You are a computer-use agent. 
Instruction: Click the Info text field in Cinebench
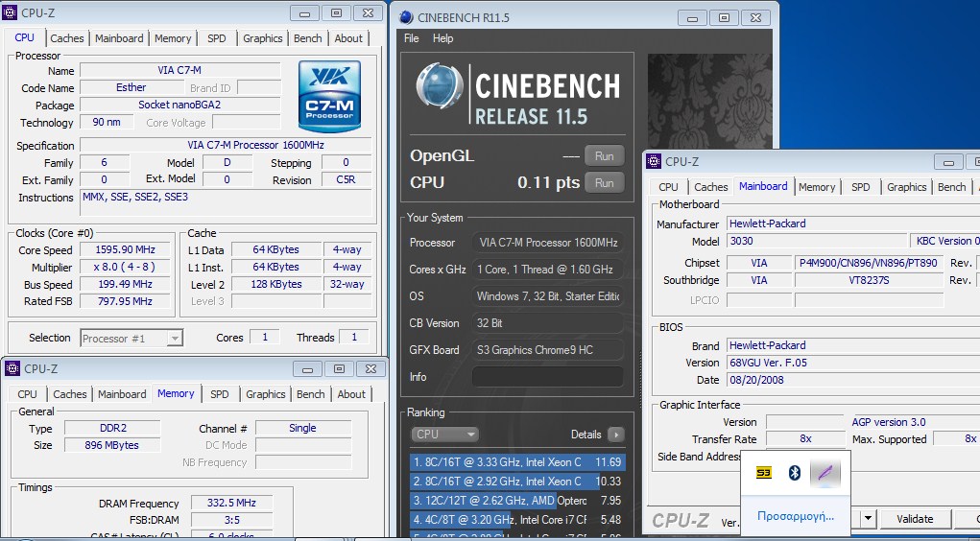[547, 377]
